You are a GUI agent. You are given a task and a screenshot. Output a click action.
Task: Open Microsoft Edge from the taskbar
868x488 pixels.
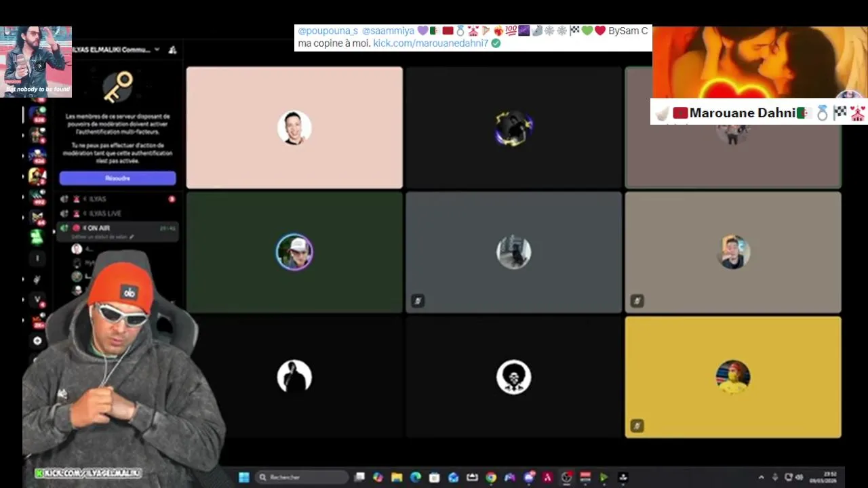pos(416,477)
